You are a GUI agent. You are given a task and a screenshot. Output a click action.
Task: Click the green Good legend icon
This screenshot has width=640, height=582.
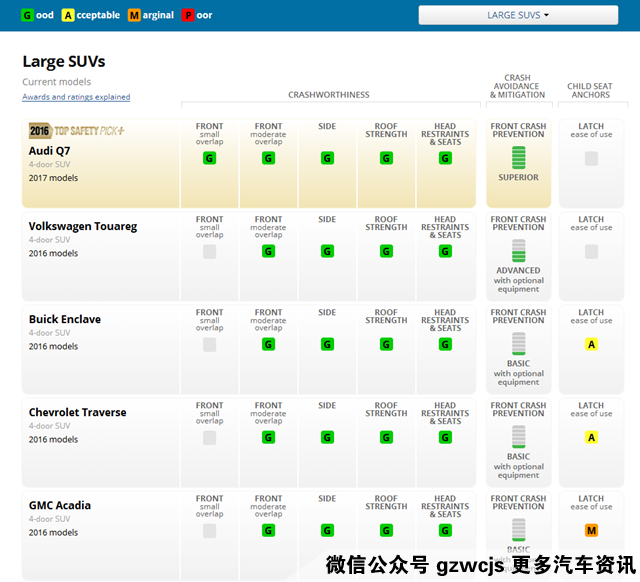pyautogui.click(x=27, y=15)
